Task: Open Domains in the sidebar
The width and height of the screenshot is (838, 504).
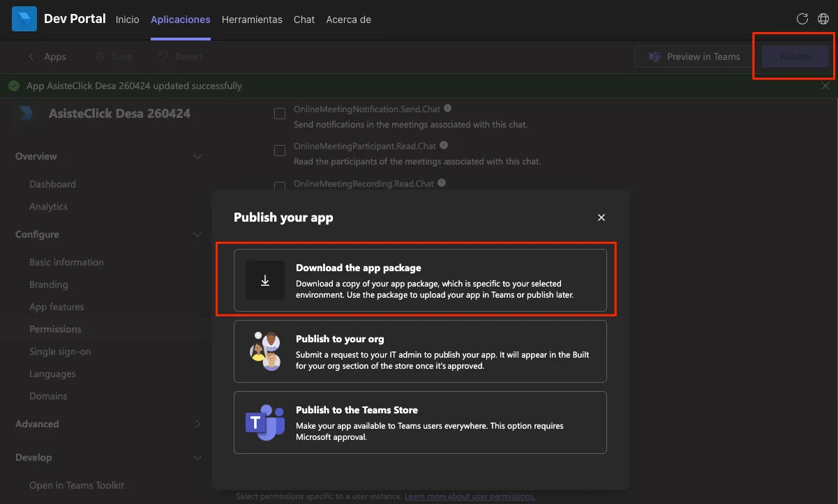Action: click(48, 396)
